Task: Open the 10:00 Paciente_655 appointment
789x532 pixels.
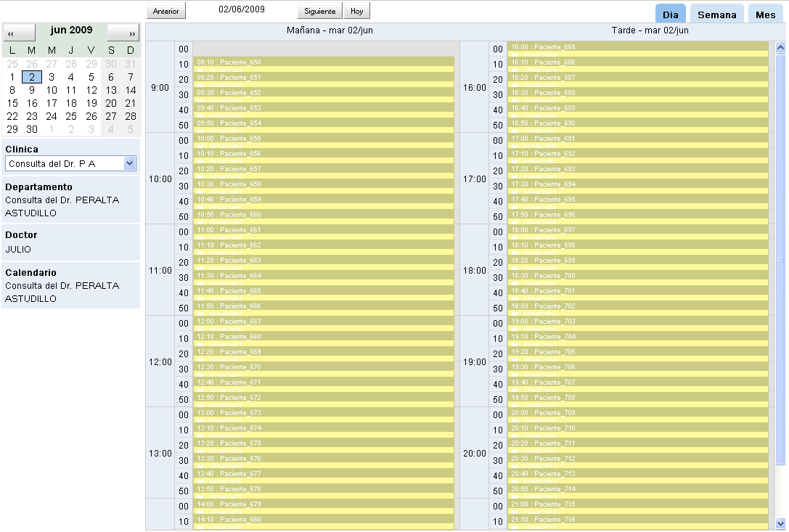Action: pyautogui.click(x=324, y=140)
